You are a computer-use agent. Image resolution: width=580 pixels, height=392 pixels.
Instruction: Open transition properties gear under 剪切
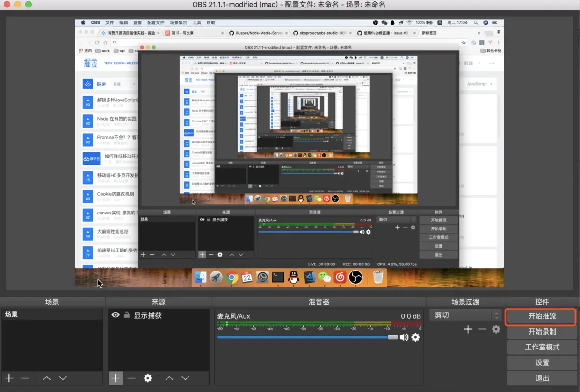(496, 329)
